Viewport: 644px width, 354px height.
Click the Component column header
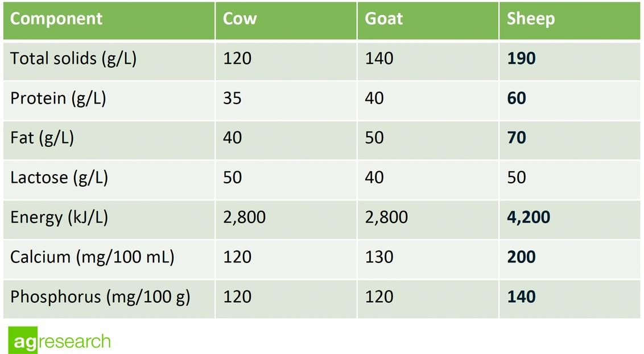point(56,19)
